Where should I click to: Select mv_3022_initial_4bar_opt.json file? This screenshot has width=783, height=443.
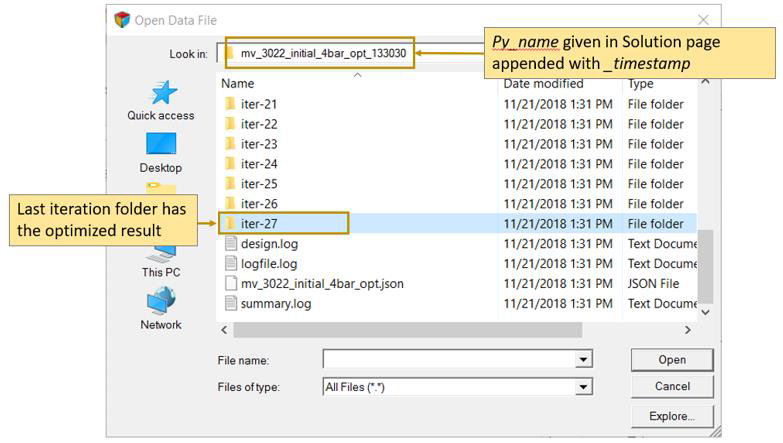[x=322, y=283]
